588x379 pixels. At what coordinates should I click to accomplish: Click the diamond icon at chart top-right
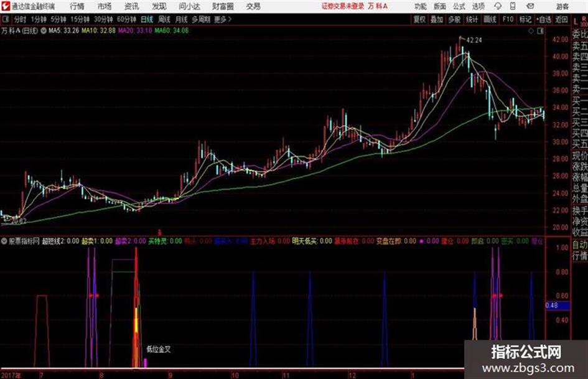click(x=531, y=31)
